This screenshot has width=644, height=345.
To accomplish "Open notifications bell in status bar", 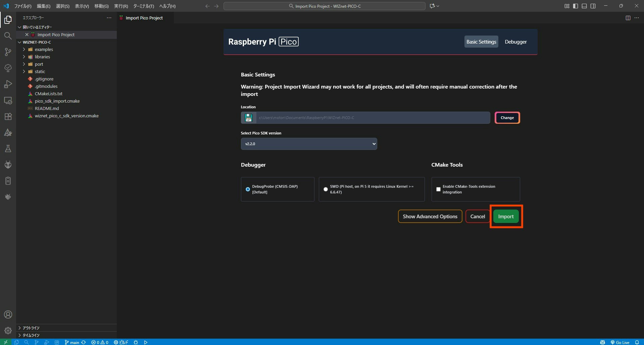I will tap(637, 342).
